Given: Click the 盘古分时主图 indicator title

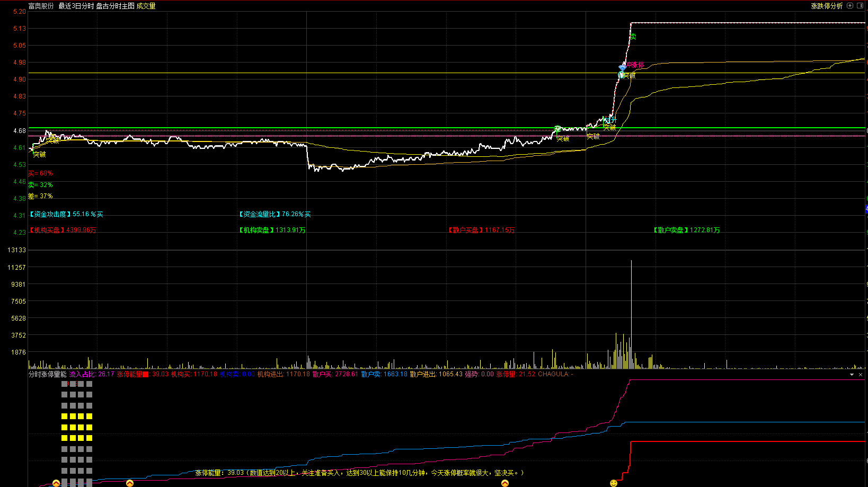Looking at the screenshot, I should pyautogui.click(x=115, y=6).
